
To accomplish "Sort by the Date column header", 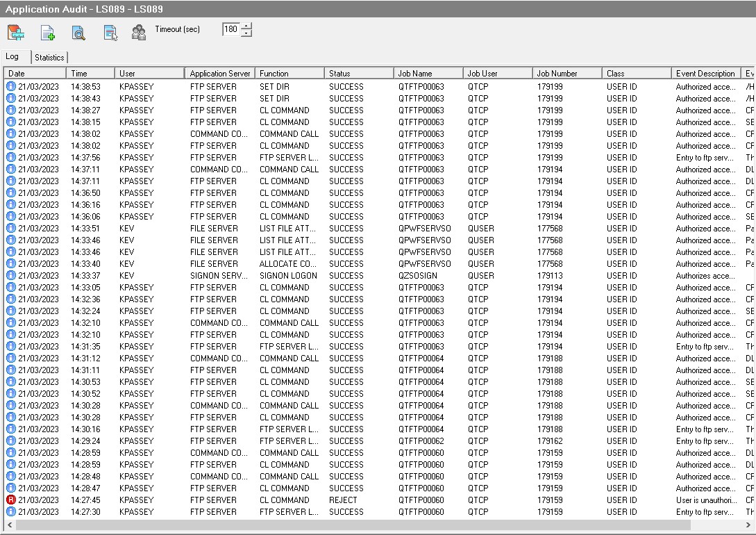I will coord(35,73).
